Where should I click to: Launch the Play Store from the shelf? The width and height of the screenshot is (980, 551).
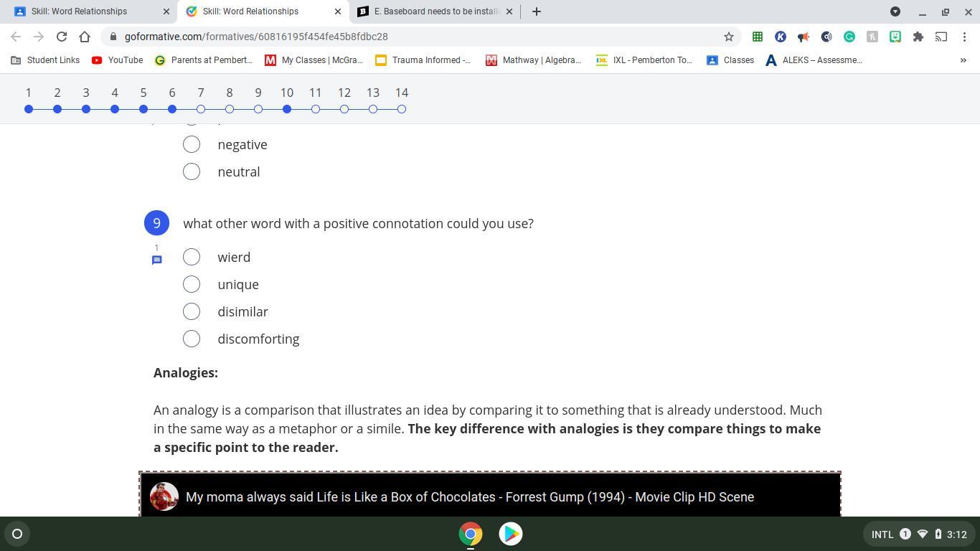coord(511,534)
